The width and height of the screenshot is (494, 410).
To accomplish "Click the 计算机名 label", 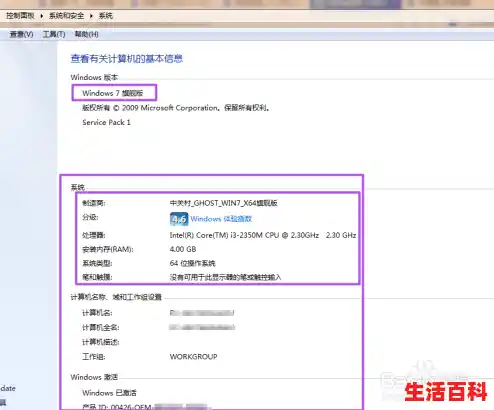I will pos(97,313).
